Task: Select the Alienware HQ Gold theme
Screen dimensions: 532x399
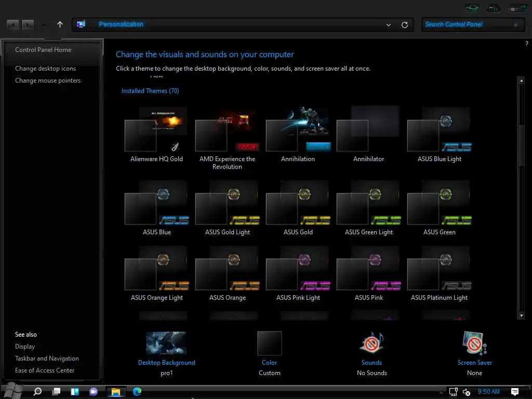Action: [x=156, y=134]
